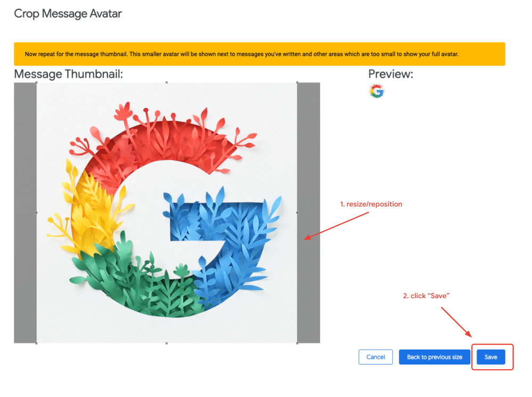The image size is (532, 397).
Task: Select the top-right corner crop handle
Action: [x=297, y=83]
